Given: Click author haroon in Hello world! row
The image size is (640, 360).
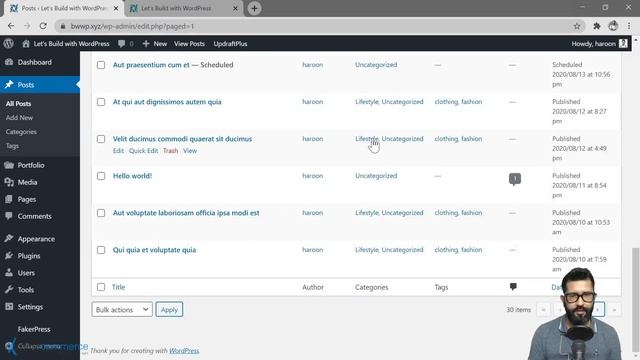Looking at the screenshot, I should click(312, 176).
